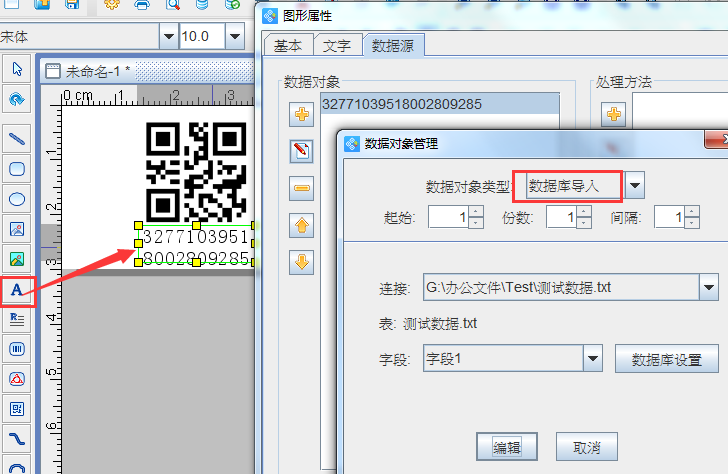The width and height of the screenshot is (728, 474).
Task: Move data object up with arrow icon
Action: [301, 226]
